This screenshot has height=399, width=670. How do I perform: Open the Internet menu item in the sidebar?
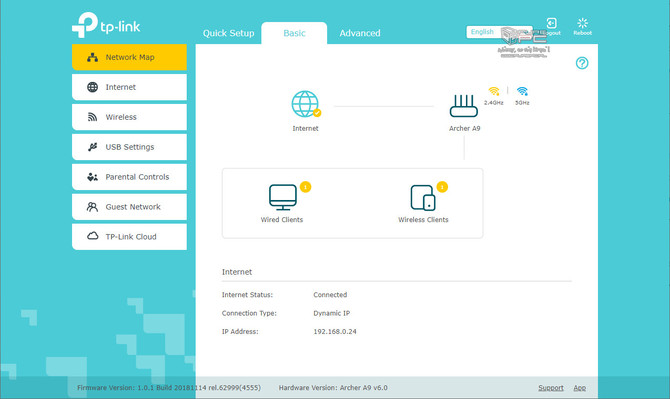pyautogui.click(x=129, y=87)
